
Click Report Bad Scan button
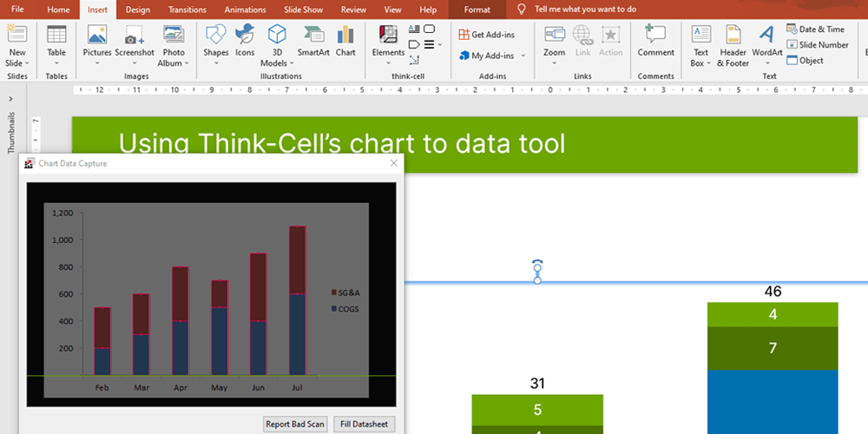pyautogui.click(x=295, y=424)
